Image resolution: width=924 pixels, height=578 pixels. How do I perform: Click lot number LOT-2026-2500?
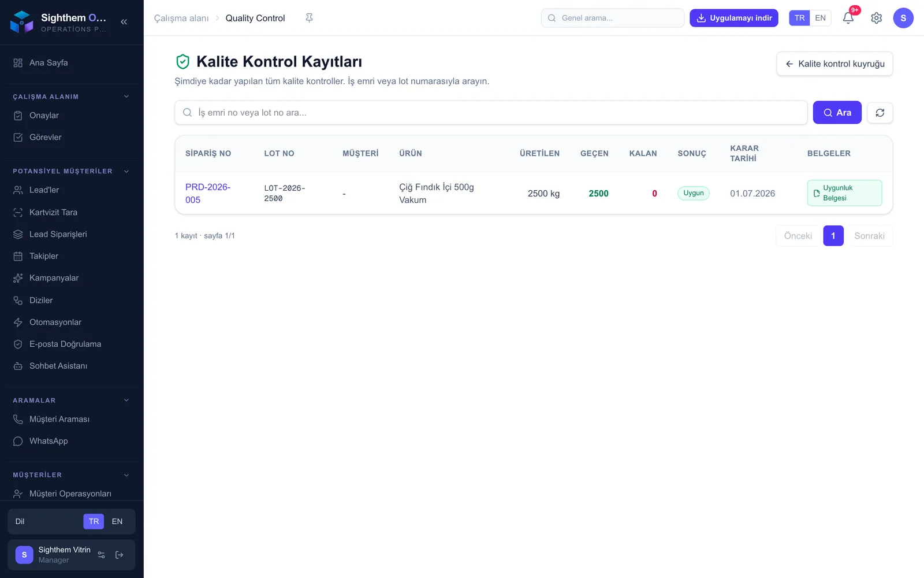tap(285, 194)
